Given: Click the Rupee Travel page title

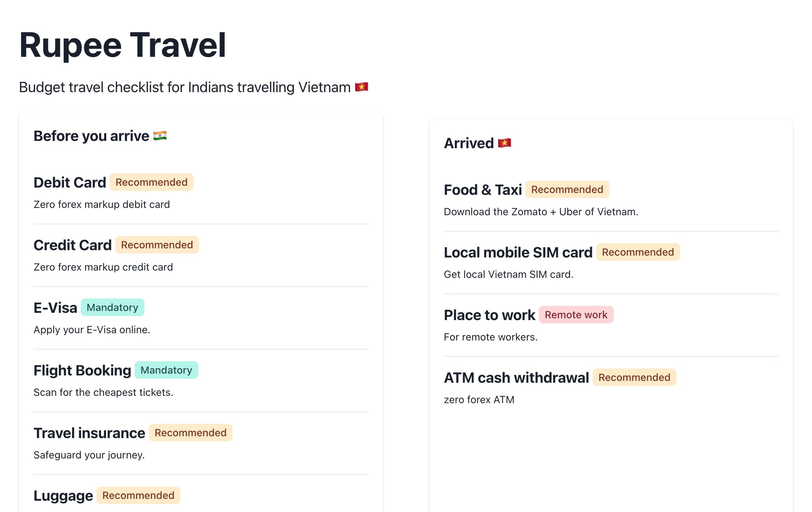Looking at the screenshot, I should coord(123,45).
